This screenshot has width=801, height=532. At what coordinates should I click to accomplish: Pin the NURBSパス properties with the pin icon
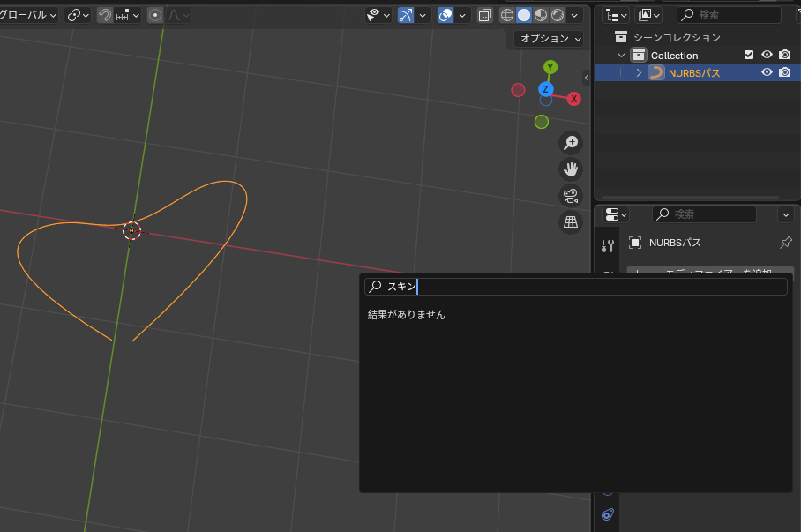(x=785, y=243)
